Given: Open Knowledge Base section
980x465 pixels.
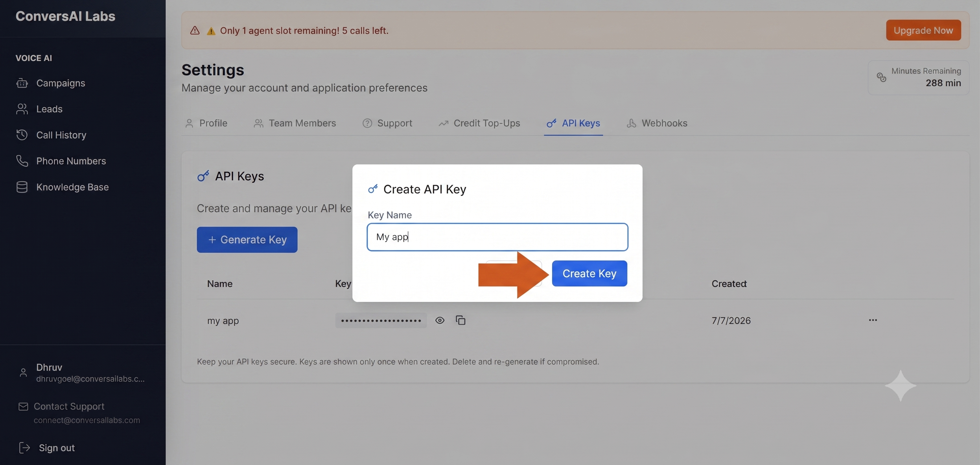Looking at the screenshot, I should point(72,187).
